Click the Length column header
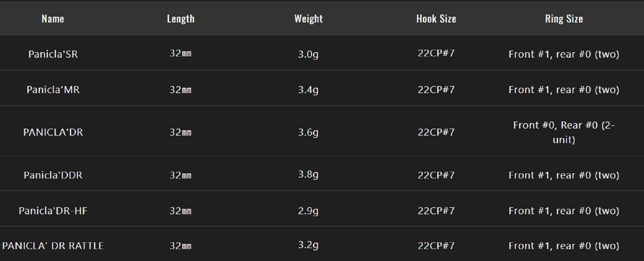 coord(180,19)
